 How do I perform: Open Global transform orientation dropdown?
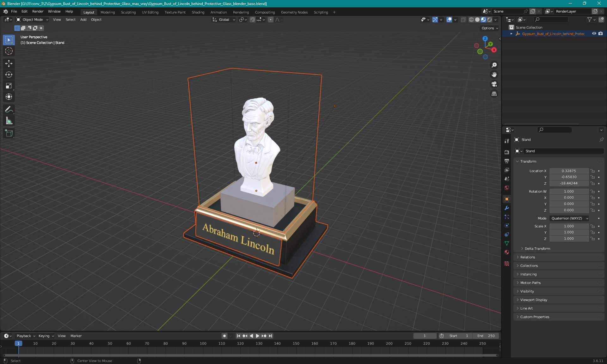coord(224,20)
